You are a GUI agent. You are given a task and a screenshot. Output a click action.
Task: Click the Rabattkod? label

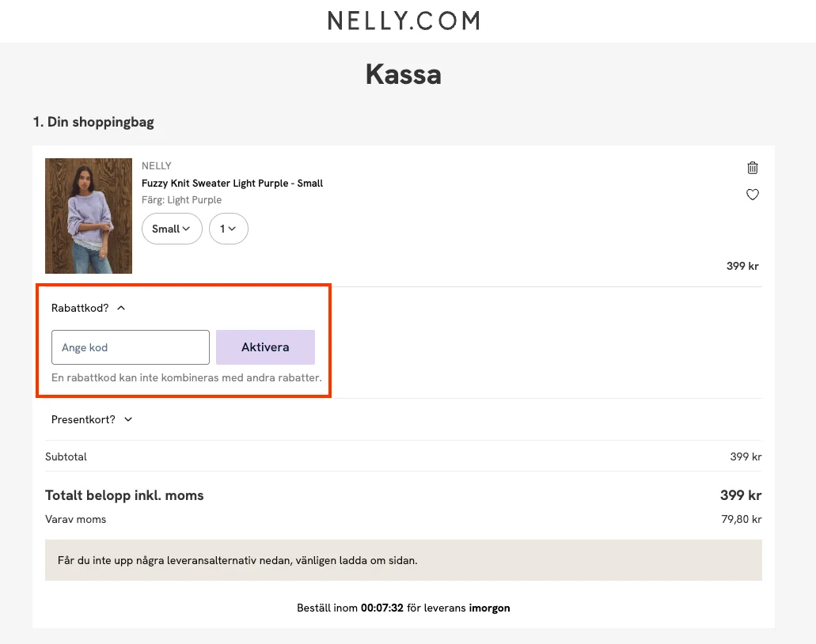(79, 308)
